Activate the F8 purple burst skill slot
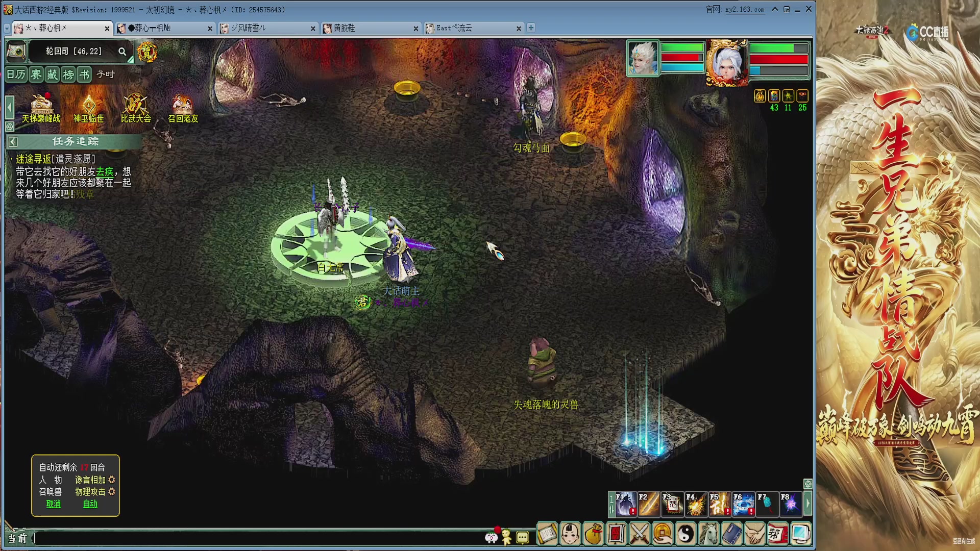The height and width of the screenshot is (551, 980). tap(791, 504)
